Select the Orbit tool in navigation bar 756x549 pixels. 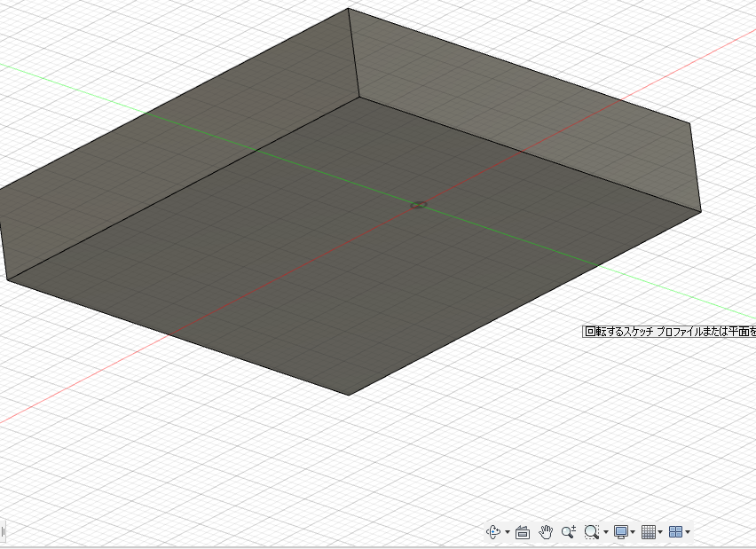click(x=493, y=532)
